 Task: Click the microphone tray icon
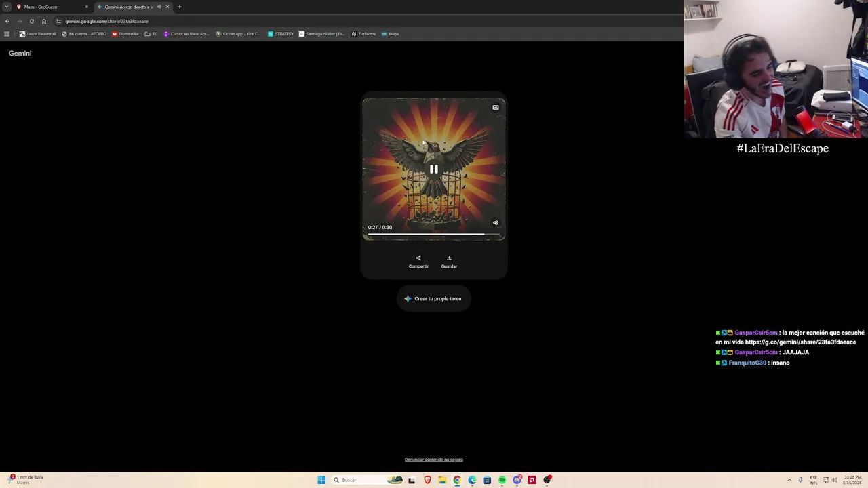pyautogui.click(x=800, y=480)
